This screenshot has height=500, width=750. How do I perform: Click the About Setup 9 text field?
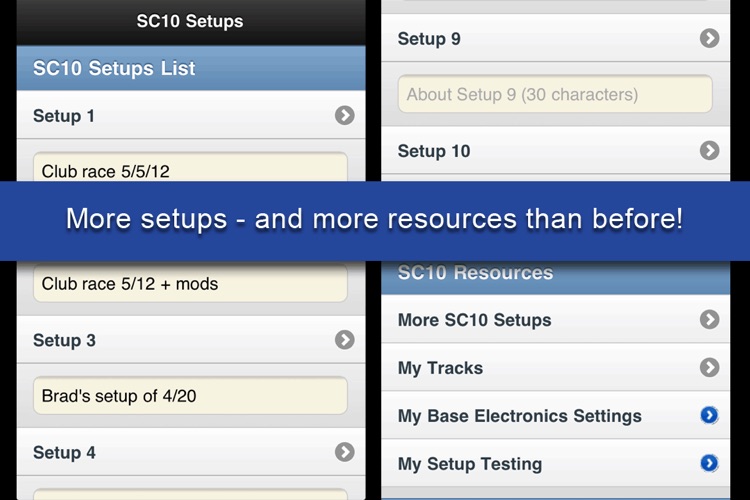555,95
